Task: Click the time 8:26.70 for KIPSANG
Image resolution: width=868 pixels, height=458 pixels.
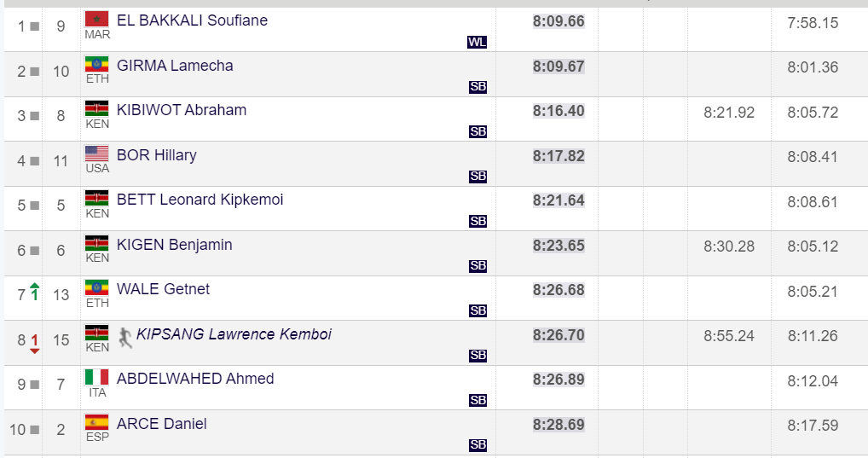Action: 558,335
